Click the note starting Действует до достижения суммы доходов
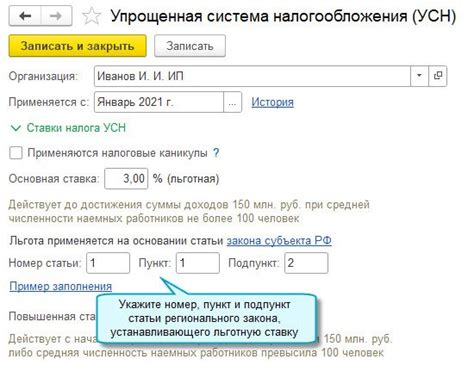 click(189, 211)
